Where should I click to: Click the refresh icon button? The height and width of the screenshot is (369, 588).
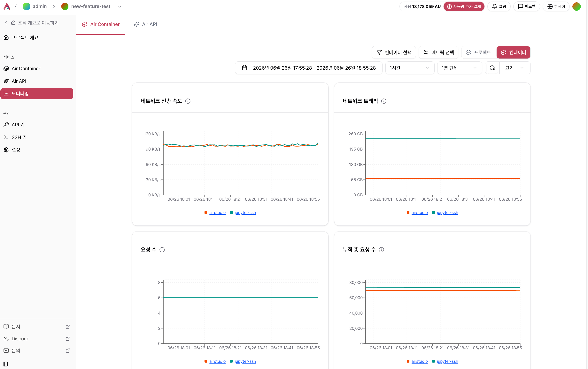(x=492, y=68)
